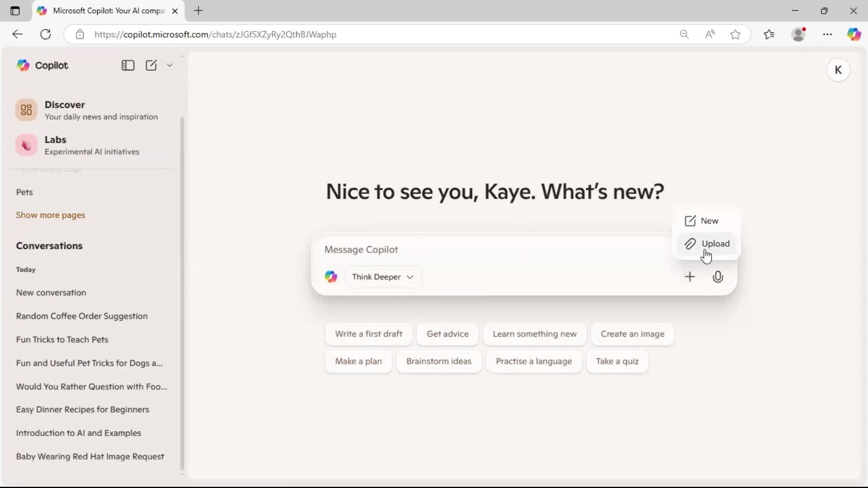This screenshot has height=488, width=868.
Task: Go back with browser back arrow
Action: (17, 34)
